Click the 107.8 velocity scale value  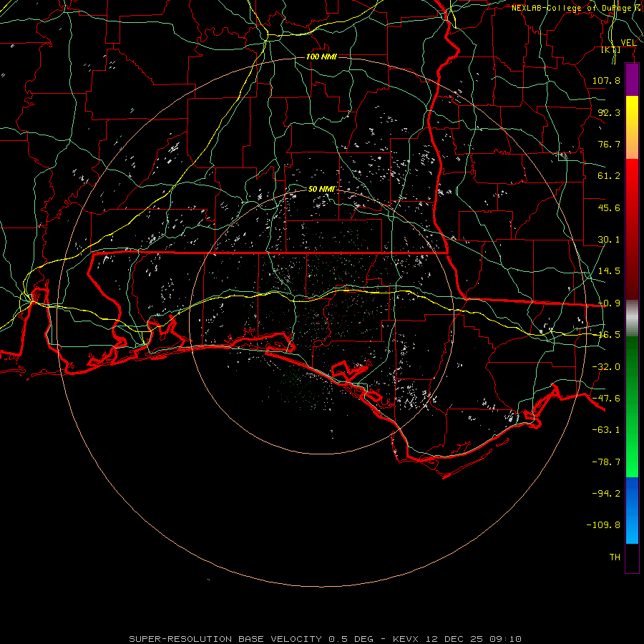coord(606,80)
